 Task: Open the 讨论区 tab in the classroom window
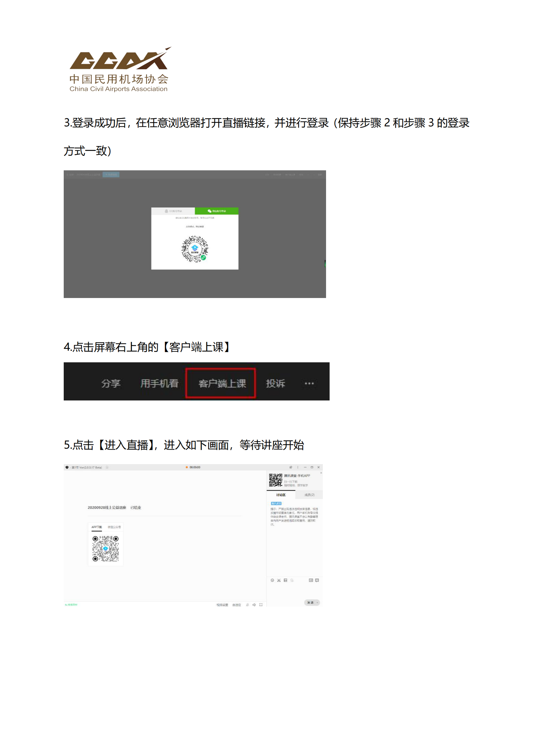[x=281, y=495]
